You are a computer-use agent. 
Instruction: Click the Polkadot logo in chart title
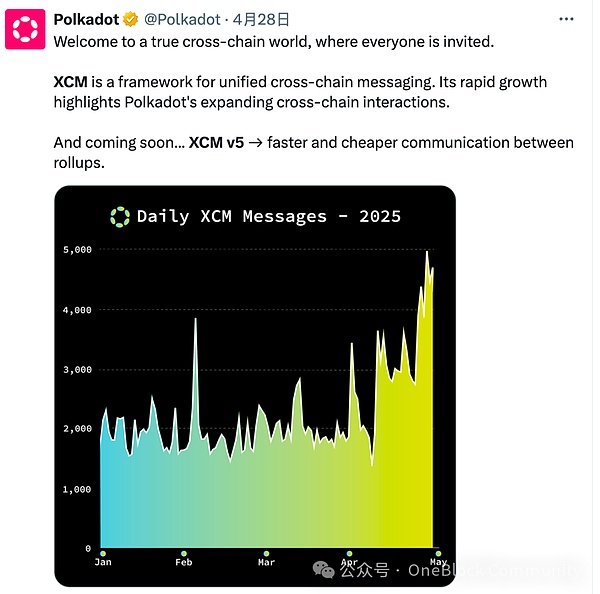pos(120,216)
